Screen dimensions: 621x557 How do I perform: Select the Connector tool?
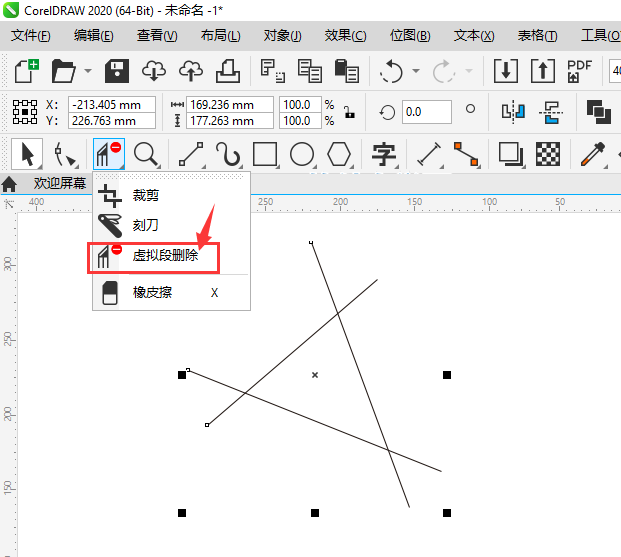click(x=466, y=155)
